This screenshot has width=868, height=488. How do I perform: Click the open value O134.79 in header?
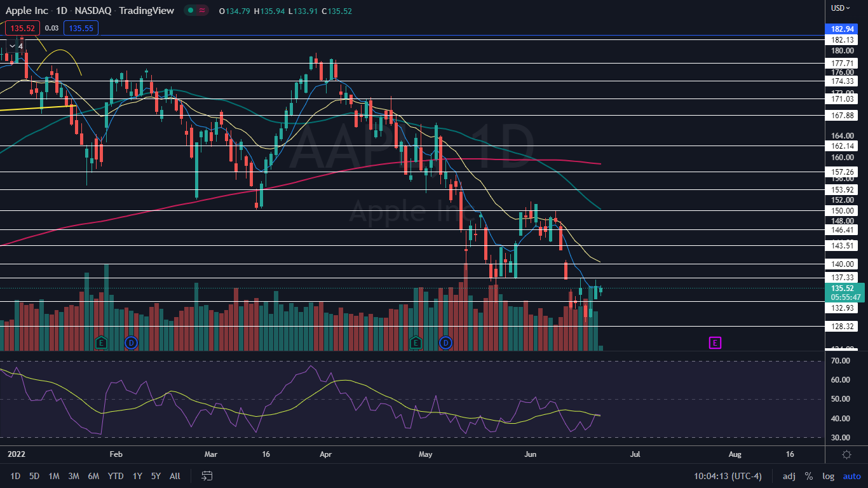(x=233, y=11)
